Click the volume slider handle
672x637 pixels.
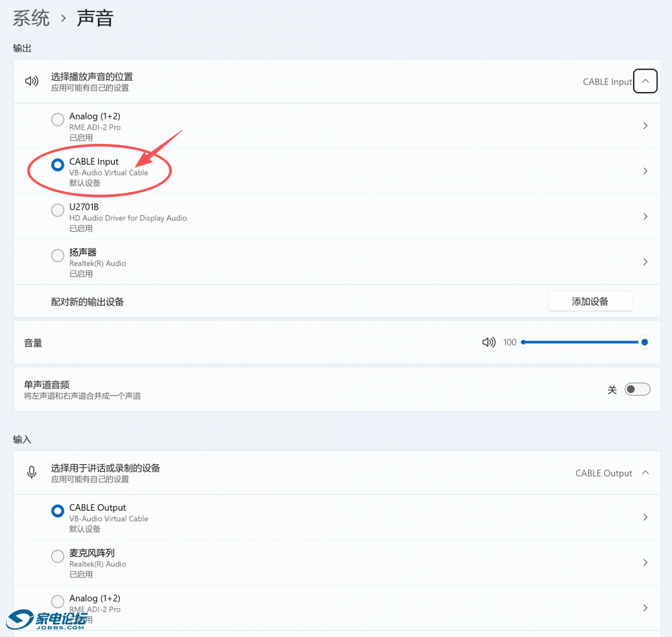point(644,342)
